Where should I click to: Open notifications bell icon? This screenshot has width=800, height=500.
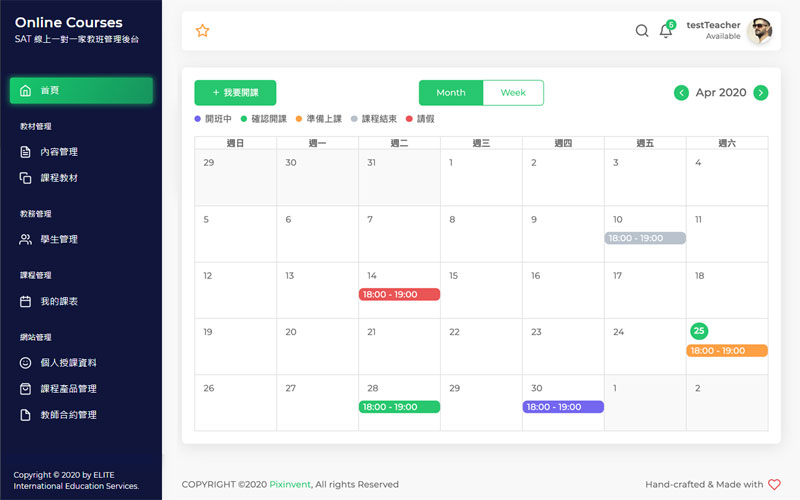pos(666,31)
